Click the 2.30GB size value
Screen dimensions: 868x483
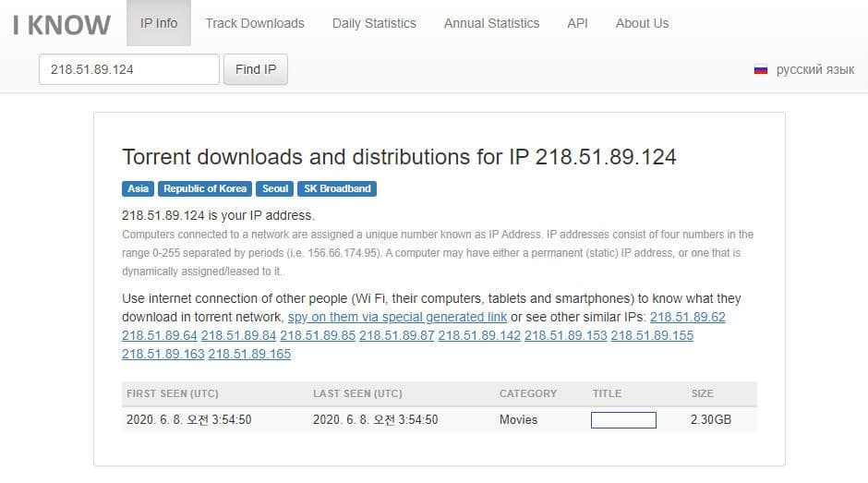click(x=711, y=420)
